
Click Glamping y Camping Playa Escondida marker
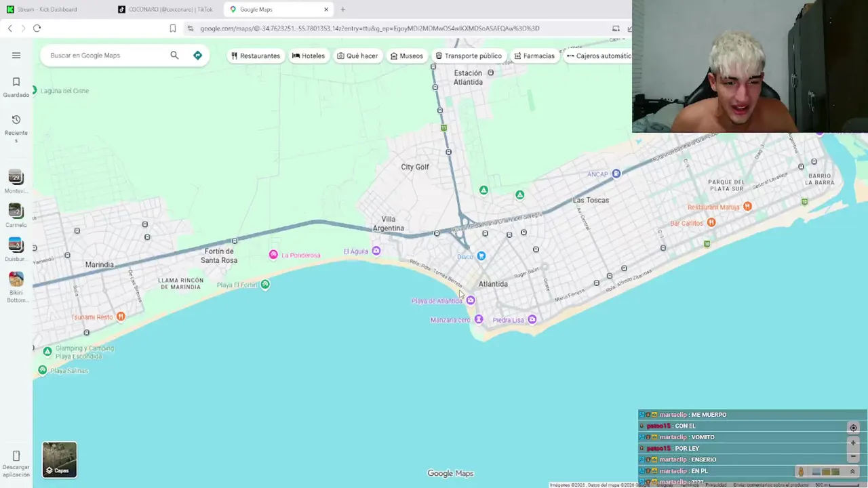tap(47, 351)
